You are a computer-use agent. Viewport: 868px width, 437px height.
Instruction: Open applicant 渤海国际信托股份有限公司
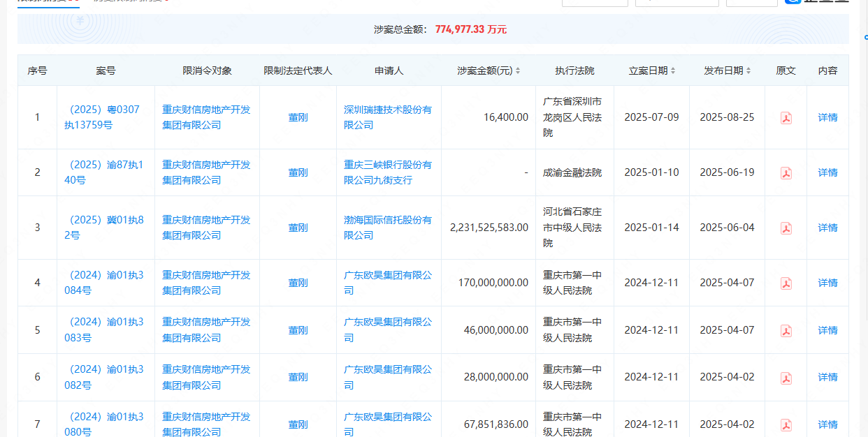pos(388,228)
